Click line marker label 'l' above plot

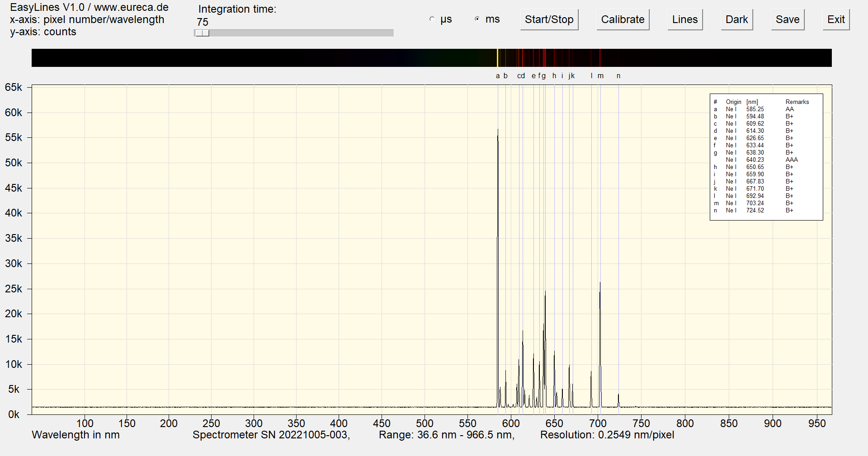point(591,76)
